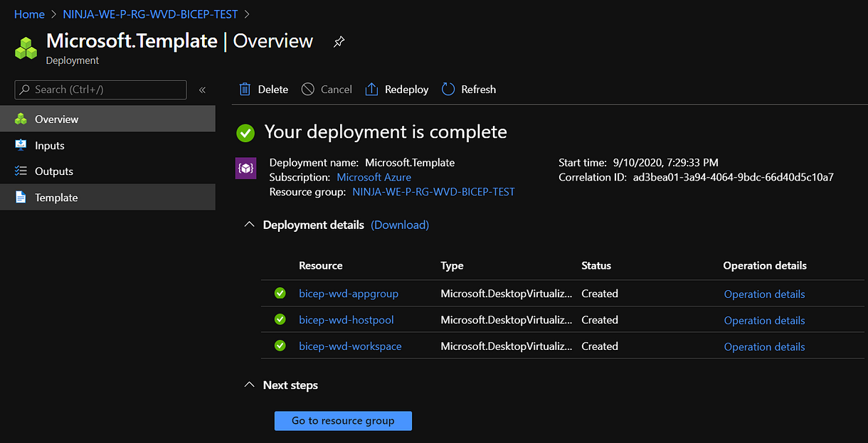Image resolution: width=868 pixels, height=443 pixels.
Task: Open the Inputs menu item
Action: (x=107, y=145)
